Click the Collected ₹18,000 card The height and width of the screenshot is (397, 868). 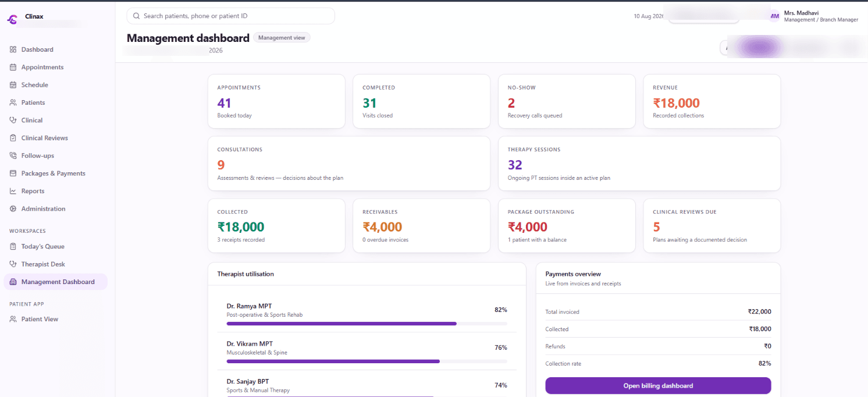click(276, 226)
